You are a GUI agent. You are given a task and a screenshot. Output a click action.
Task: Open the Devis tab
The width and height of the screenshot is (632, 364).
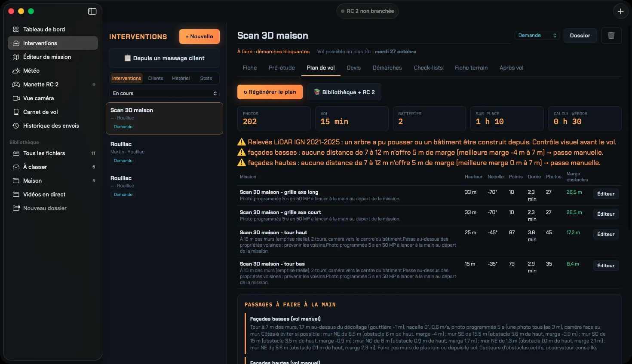pos(353,68)
